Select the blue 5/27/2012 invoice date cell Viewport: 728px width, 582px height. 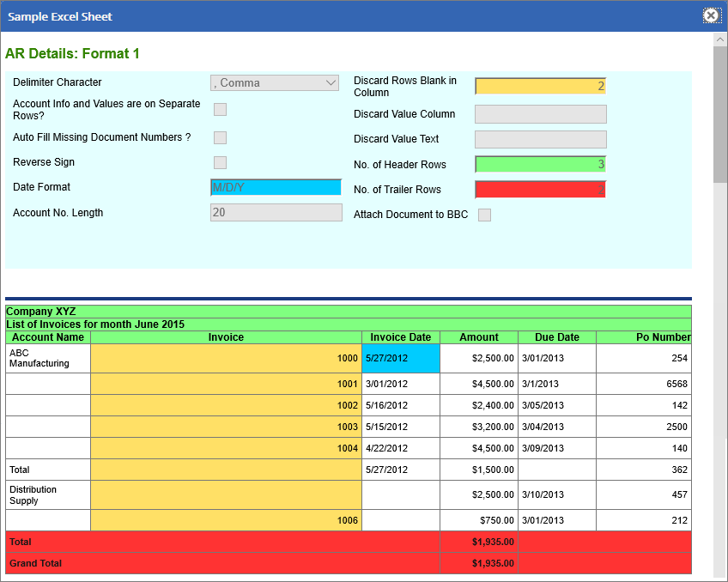click(400, 358)
